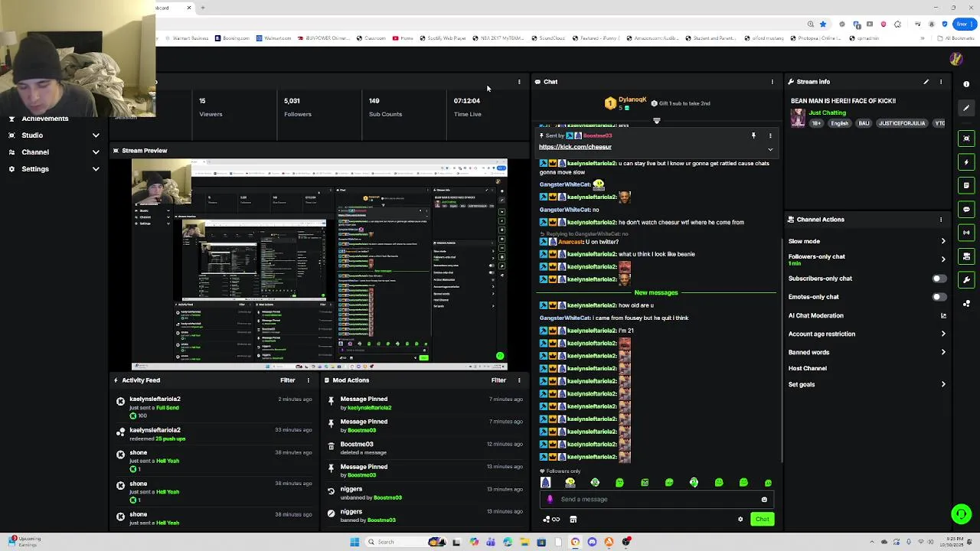Click the lightning bolt icon in right sidebar
Viewport: 980px width, 551px height.
point(966,162)
